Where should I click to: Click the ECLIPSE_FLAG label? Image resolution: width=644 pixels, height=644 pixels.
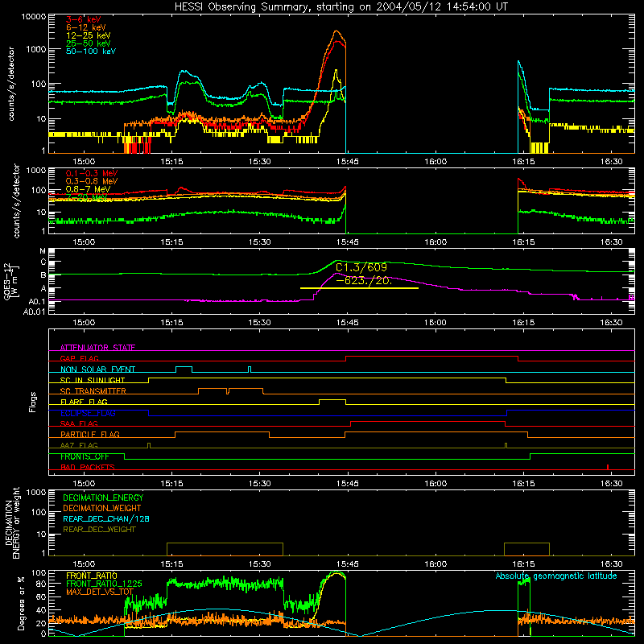click(89, 413)
